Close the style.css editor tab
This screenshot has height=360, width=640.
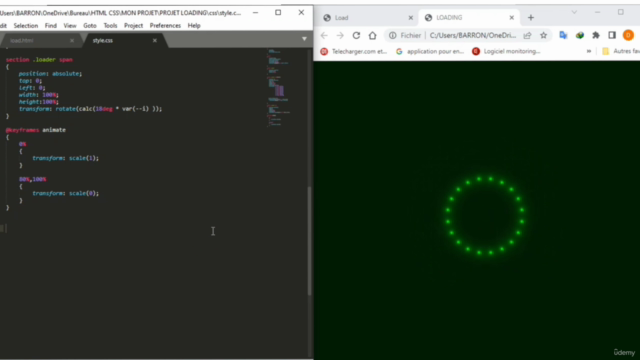155,40
